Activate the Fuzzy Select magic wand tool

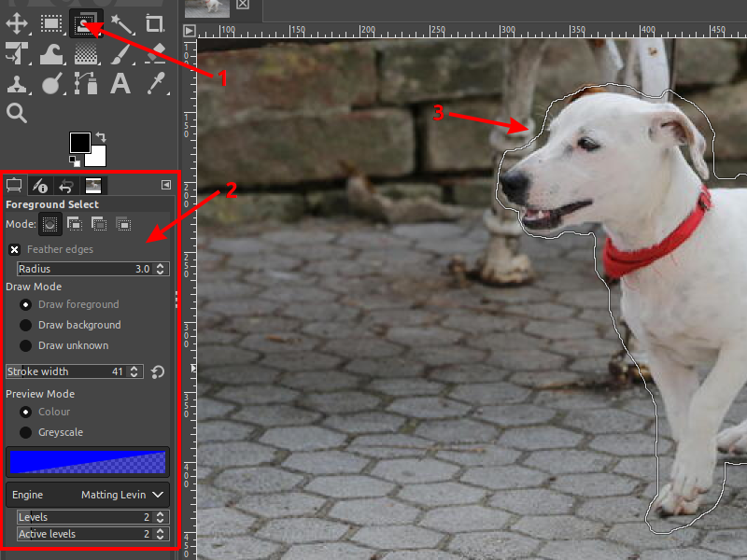pos(121,23)
